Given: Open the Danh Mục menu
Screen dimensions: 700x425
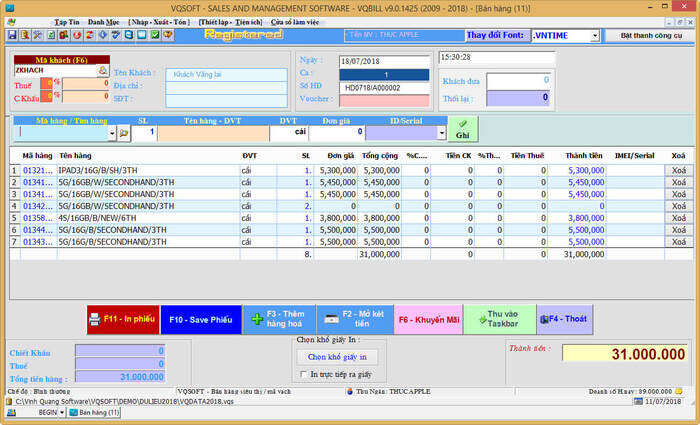Looking at the screenshot, I should click(x=102, y=20).
